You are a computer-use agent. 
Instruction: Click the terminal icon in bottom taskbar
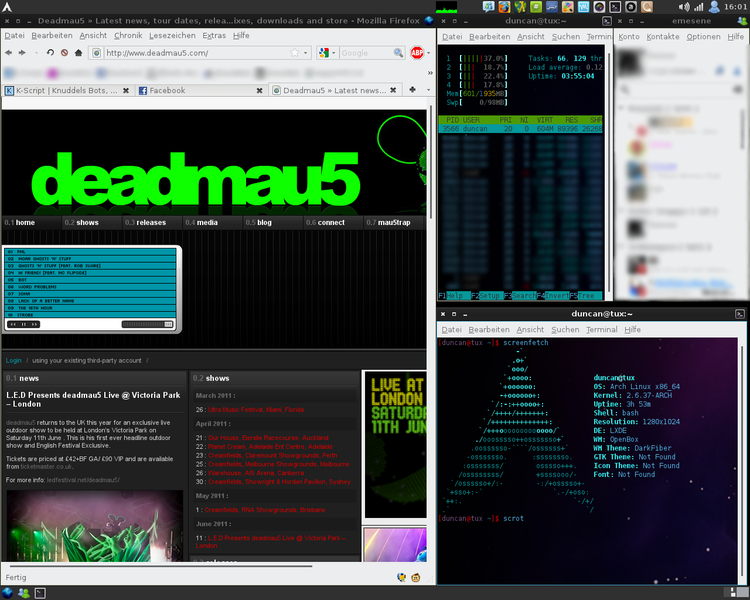coord(40,593)
